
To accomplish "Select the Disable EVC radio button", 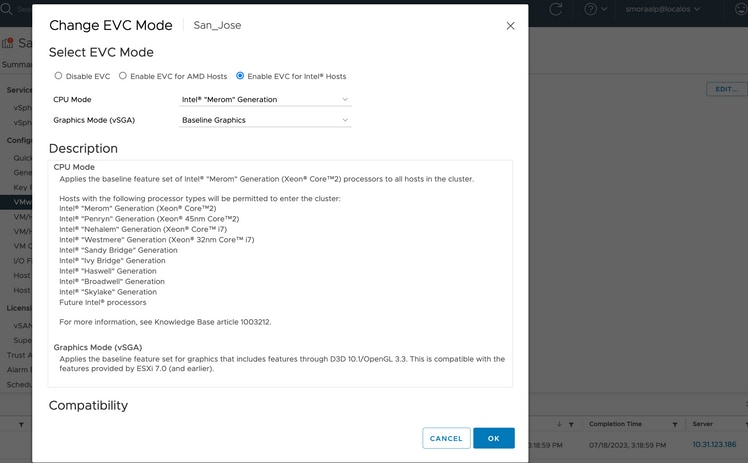I will 58,76.
